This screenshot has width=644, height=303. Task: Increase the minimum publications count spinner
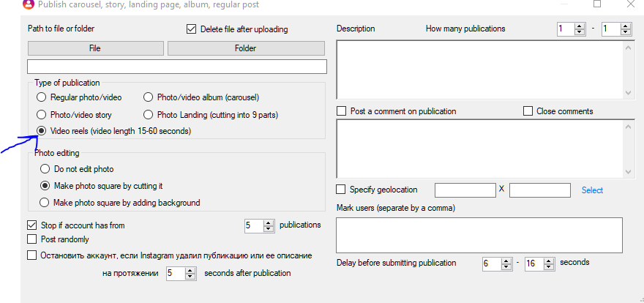[579, 26]
